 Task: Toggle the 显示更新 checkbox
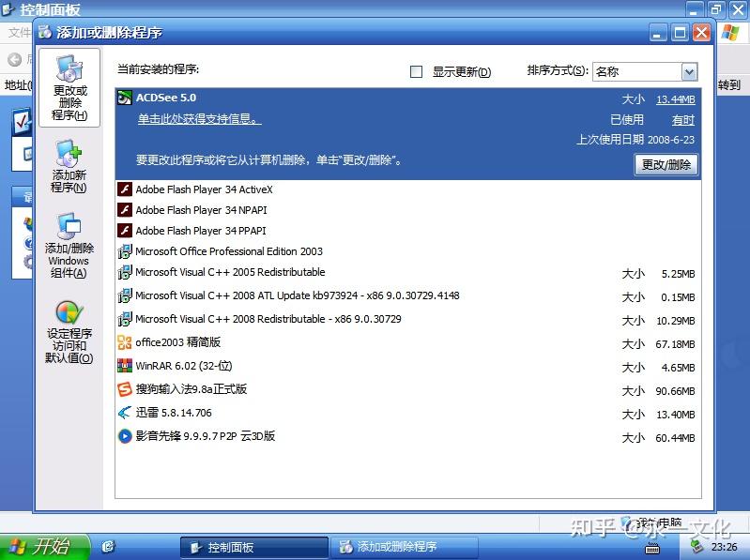(x=416, y=71)
